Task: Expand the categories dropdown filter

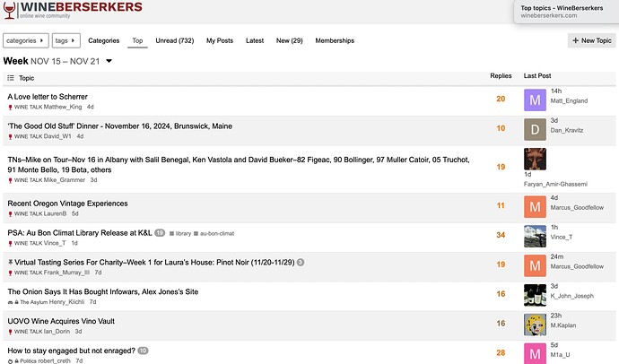Action: click(x=26, y=40)
